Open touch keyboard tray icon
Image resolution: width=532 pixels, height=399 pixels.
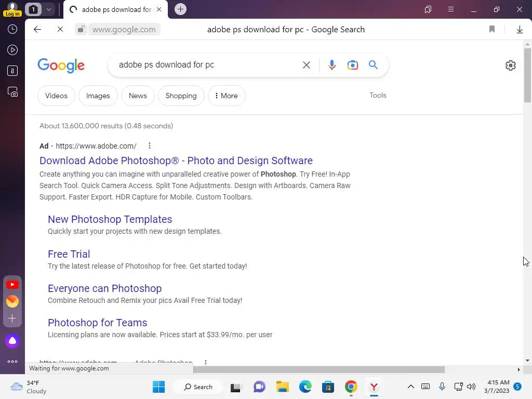[425, 387]
